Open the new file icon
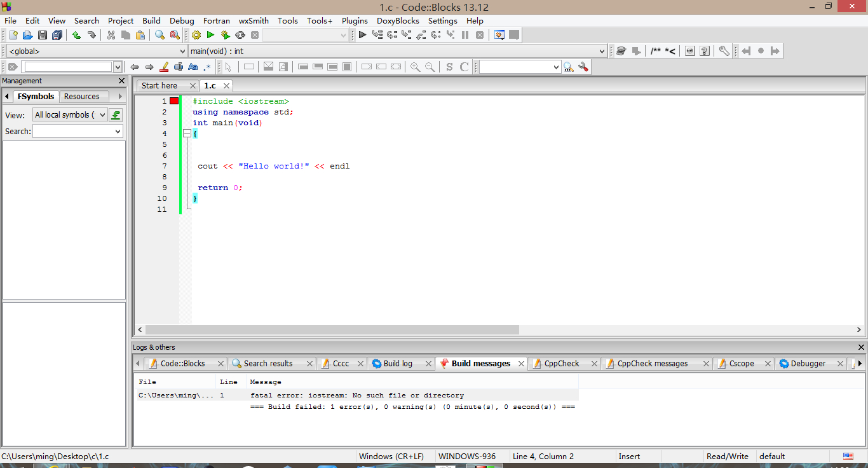This screenshot has width=868, height=468. [13, 35]
